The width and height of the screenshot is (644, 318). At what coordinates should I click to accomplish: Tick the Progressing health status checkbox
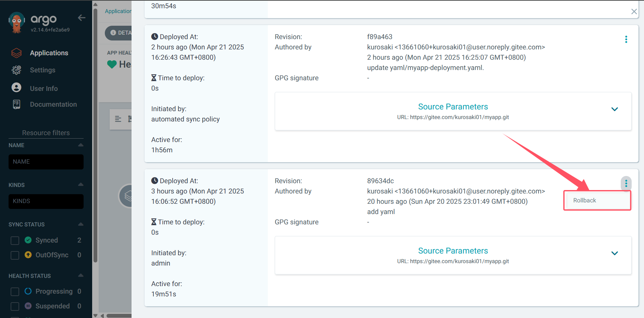15,292
